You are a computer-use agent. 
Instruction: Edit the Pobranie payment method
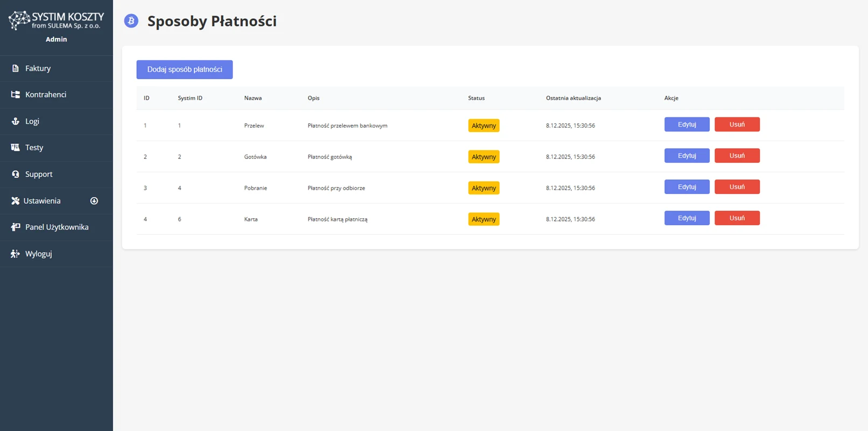(687, 187)
